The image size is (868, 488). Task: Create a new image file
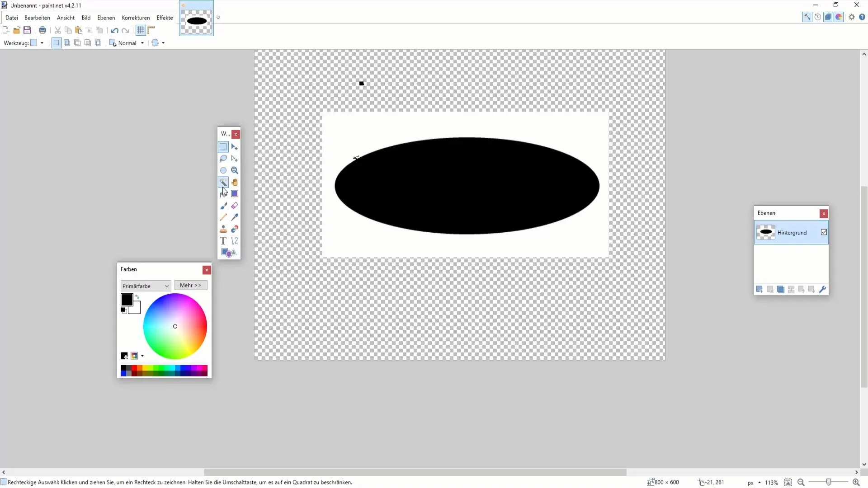click(6, 30)
